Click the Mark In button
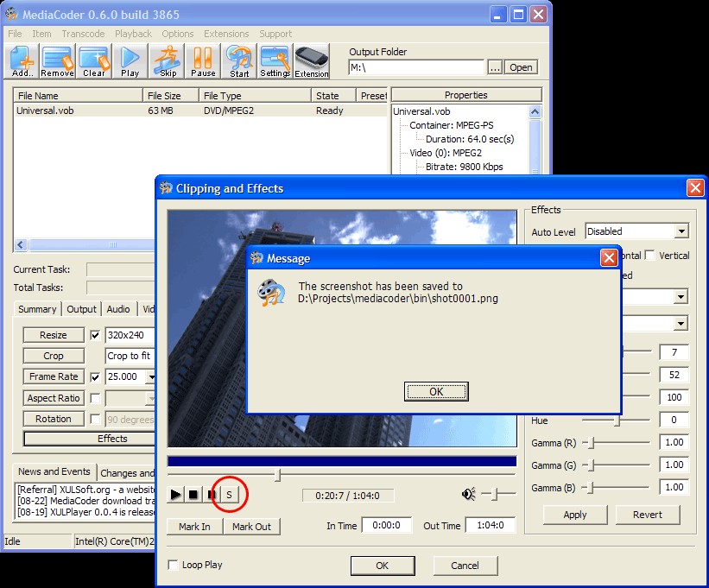Screen dimensions: 709x588 click(x=193, y=526)
